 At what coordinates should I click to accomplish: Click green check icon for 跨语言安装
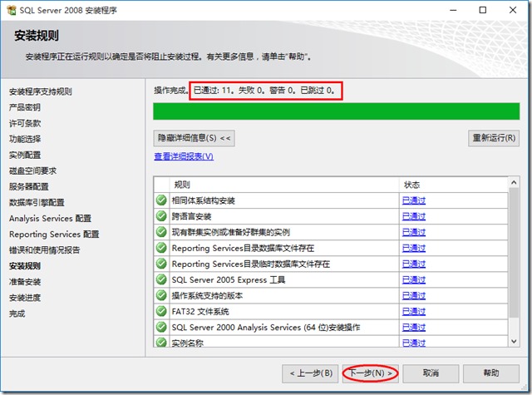(161, 216)
